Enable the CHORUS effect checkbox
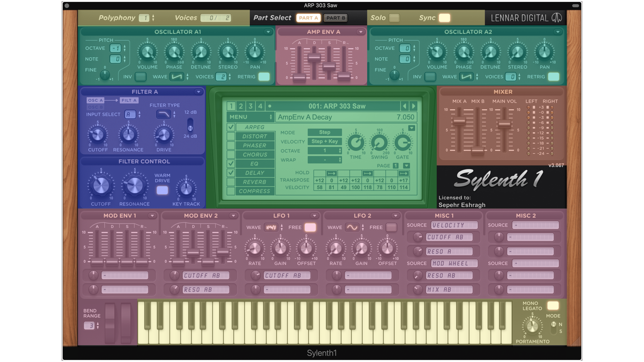This screenshot has height=362, width=644. tap(231, 154)
